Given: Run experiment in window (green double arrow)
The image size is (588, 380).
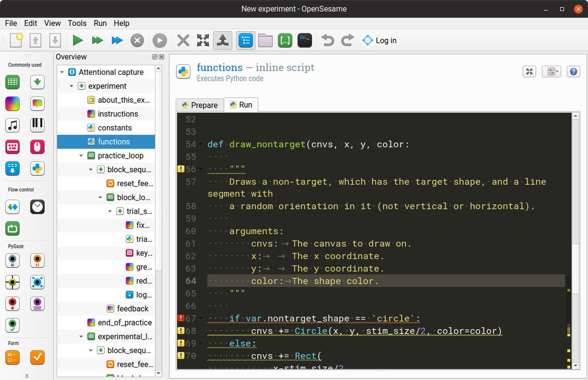Looking at the screenshot, I should pos(98,40).
